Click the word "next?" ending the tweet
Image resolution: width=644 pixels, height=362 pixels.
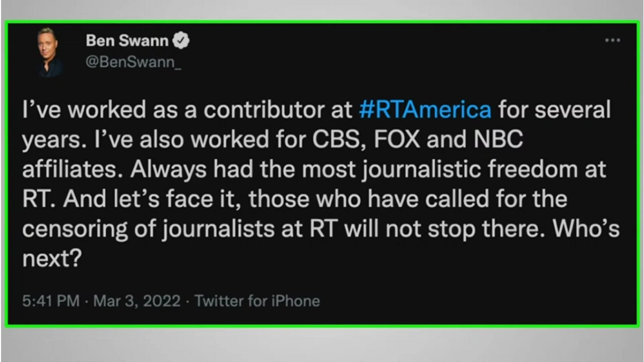pyautogui.click(x=51, y=259)
